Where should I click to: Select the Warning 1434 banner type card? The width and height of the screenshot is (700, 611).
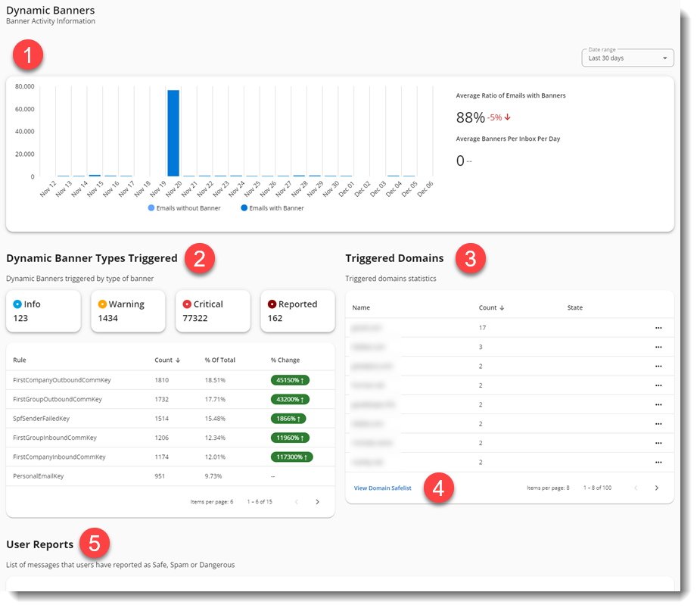[127, 310]
